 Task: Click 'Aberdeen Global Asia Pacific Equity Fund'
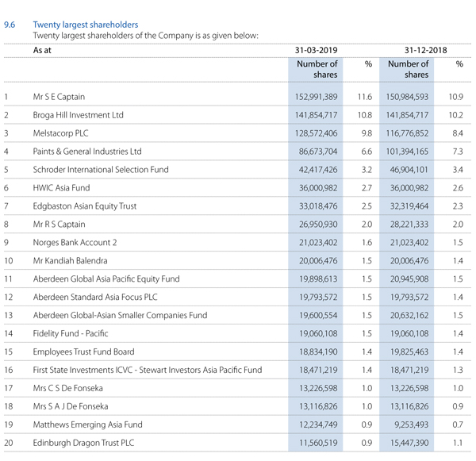[x=106, y=279]
